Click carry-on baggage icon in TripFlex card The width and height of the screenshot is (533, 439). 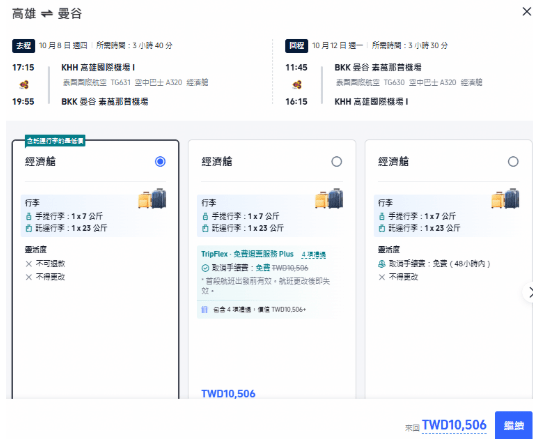point(205,216)
